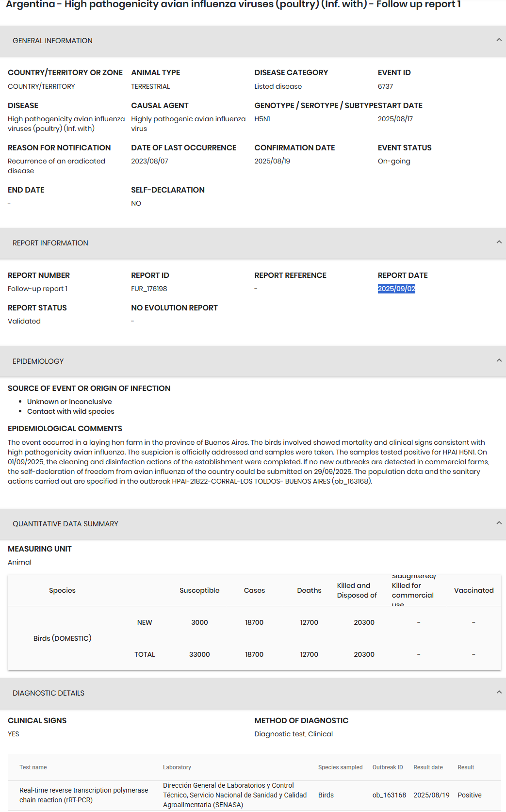Click the Killed and Disposed of header
This screenshot has width=506, height=812.
pos(357,590)
